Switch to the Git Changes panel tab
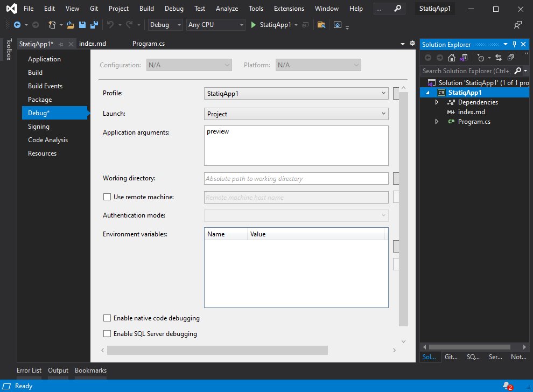The height and width of the screenshot is (392, 533). click(451, 356)
